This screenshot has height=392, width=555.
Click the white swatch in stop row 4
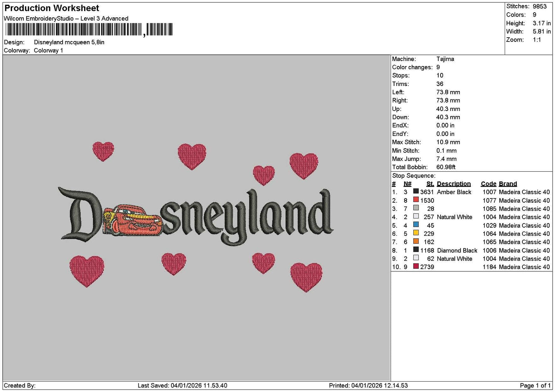tap(416, 217)
